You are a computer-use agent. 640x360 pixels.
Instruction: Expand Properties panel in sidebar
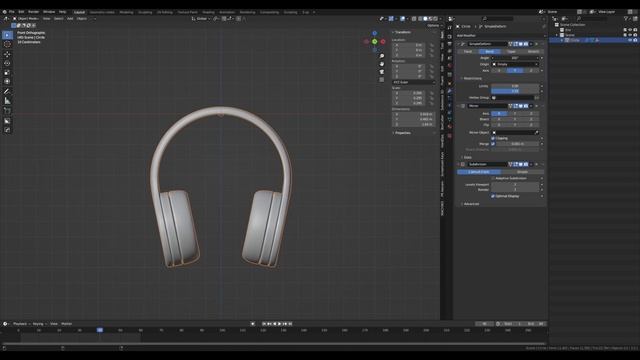point(402,133)
